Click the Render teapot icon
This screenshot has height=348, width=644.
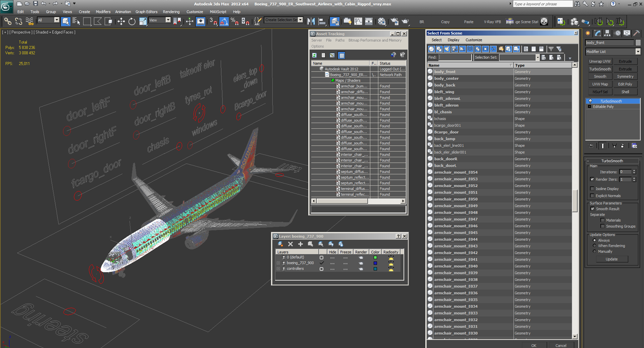pyautogui.click(x=405, y=21)
